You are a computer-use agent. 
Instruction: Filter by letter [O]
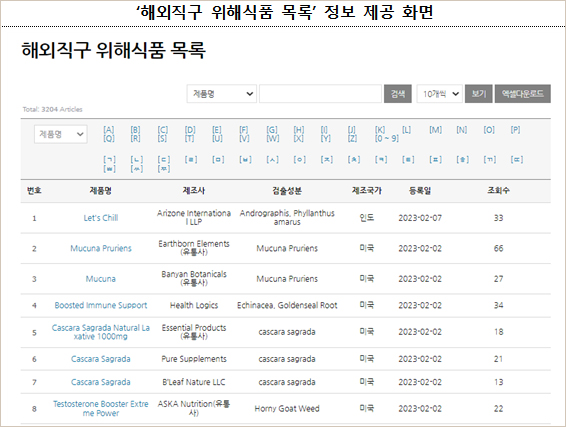tap(489, 130)
